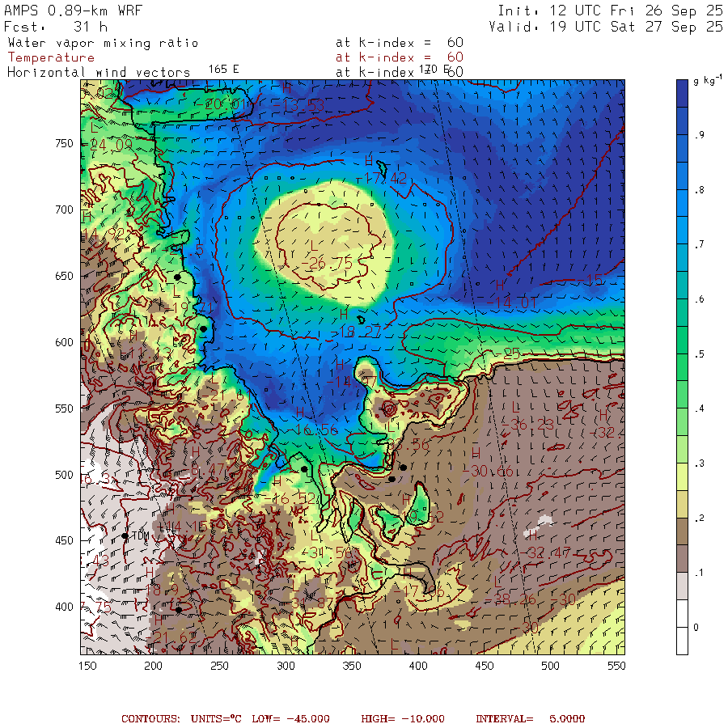Screen dimensions: 728x728
Task: Click the AMPS 0.89-km WRF title
Action: [x=73, y=11]
